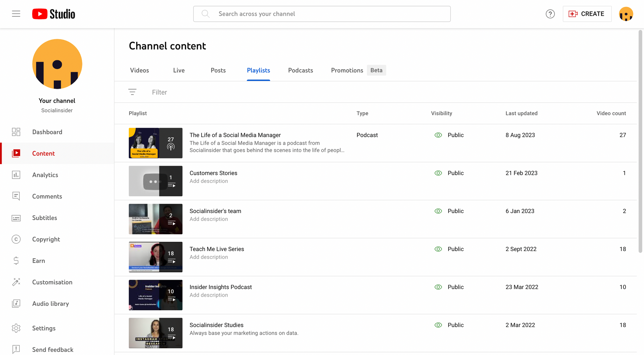
Task: Click the Public visibility eye for Socialinsider Studies
Action: tap(438, 325)
